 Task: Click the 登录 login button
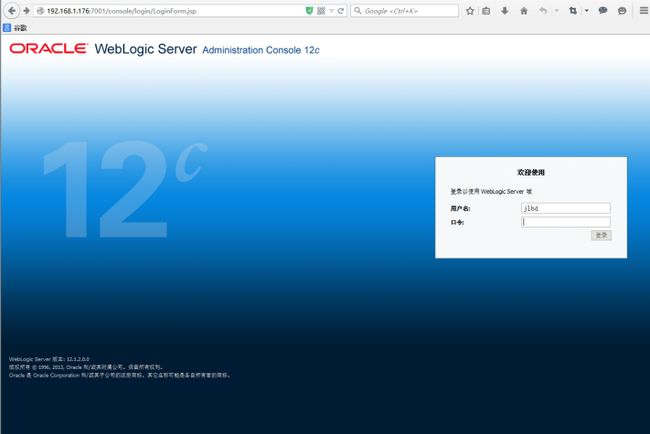[x=601, y=235]
